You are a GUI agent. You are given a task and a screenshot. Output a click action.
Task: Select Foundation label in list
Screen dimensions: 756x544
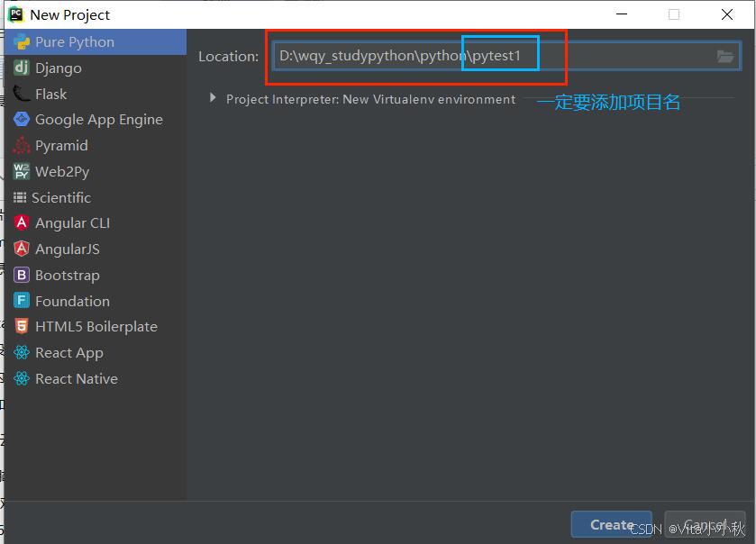pos(72,301)
